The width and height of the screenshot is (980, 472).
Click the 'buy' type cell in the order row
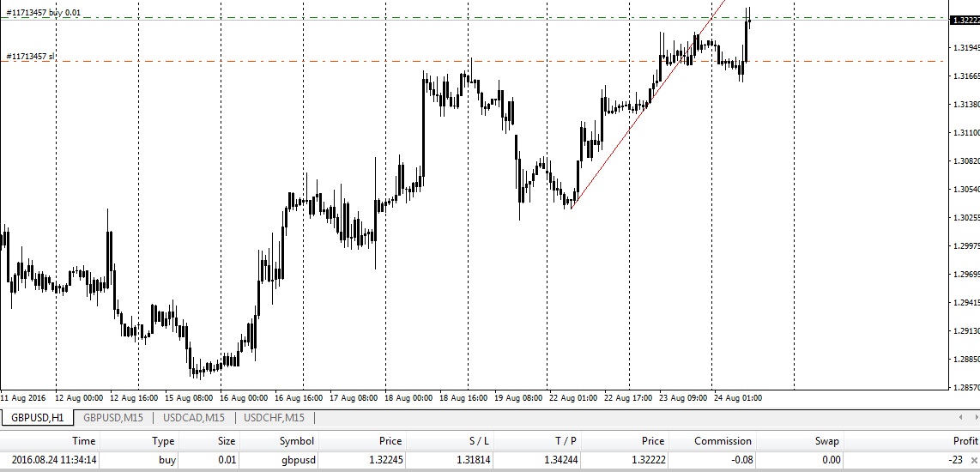[167, 460]
